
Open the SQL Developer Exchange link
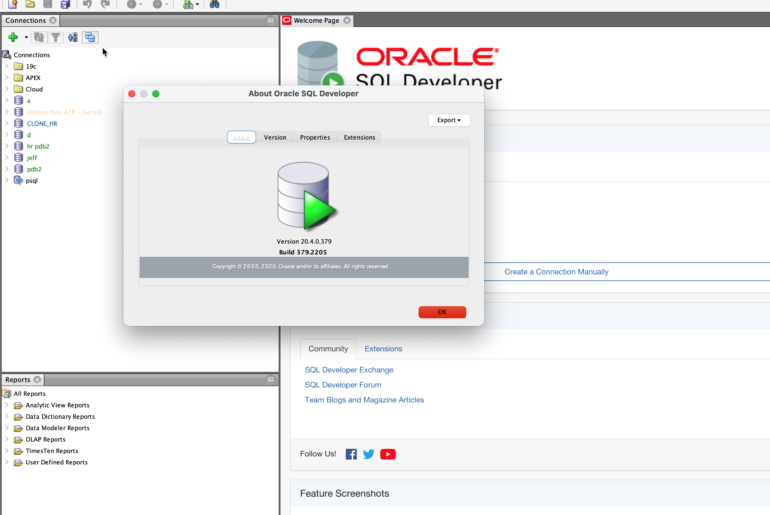point(349,370)
